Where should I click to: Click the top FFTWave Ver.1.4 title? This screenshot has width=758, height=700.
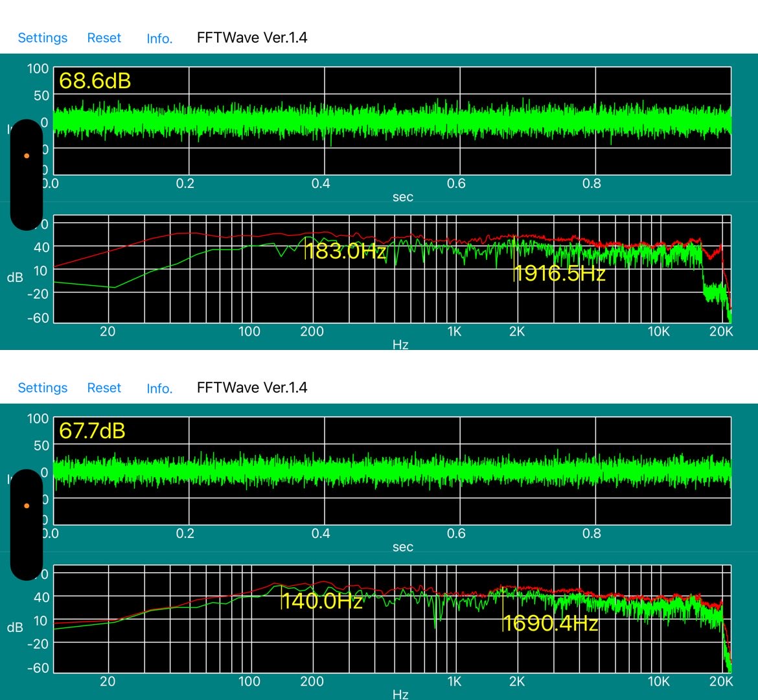pyautogui.click(x=252, y=38)
